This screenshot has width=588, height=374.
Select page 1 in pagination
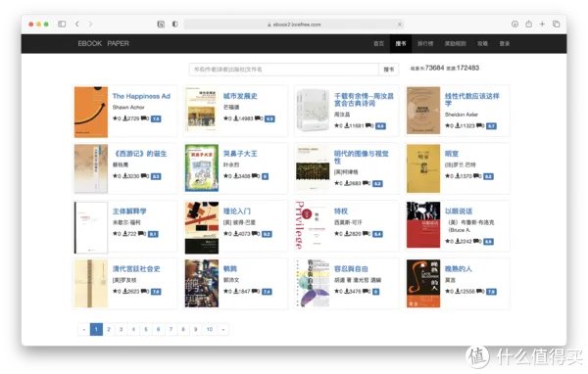tap(96, 329)
